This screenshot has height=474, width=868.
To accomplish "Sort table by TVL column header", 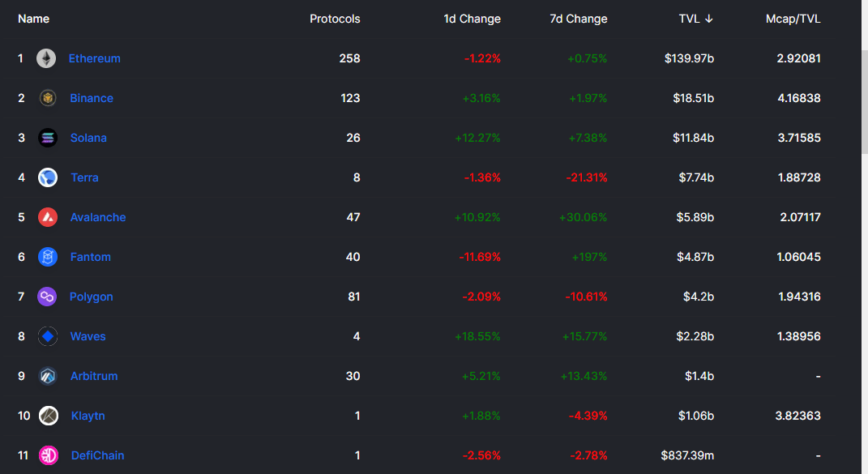I will [695, 19].
